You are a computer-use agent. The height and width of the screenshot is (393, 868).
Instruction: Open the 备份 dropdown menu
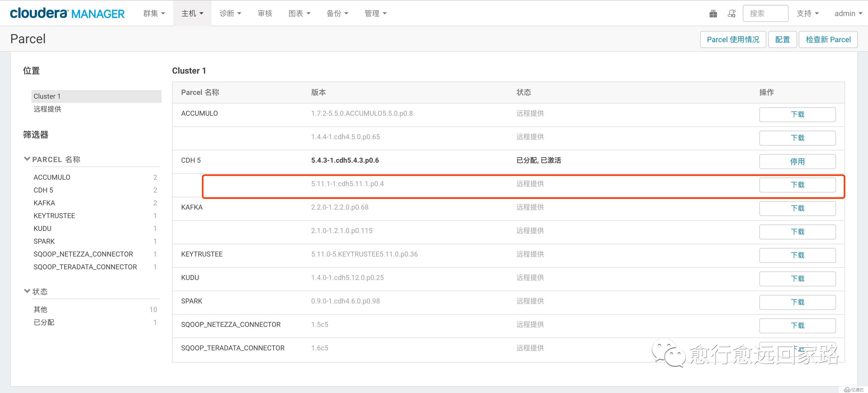pyautogui.click(x=337, y=13)
